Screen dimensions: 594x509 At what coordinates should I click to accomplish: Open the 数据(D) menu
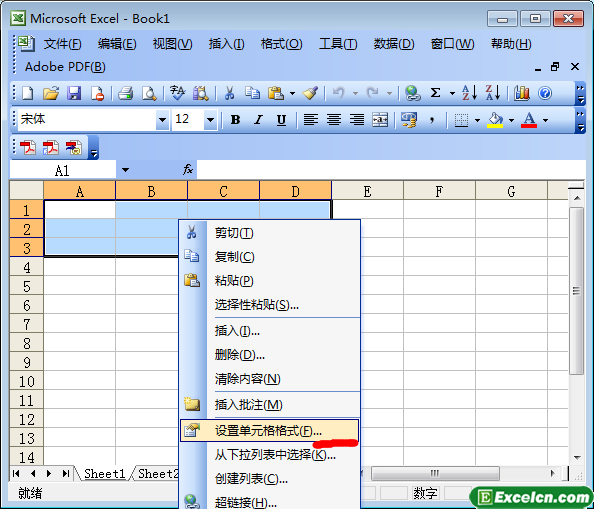point(394,44)
